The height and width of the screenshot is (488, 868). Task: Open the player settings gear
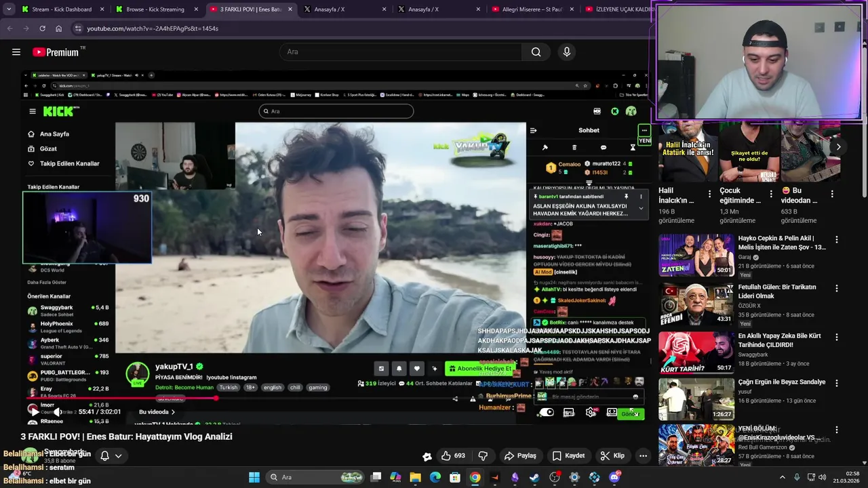tap(591, 412)
